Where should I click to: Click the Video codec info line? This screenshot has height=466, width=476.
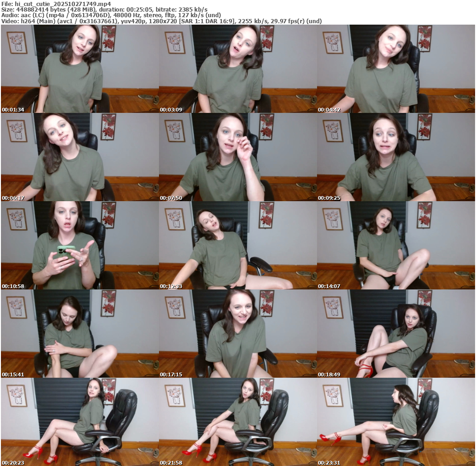tap(161, 21)
